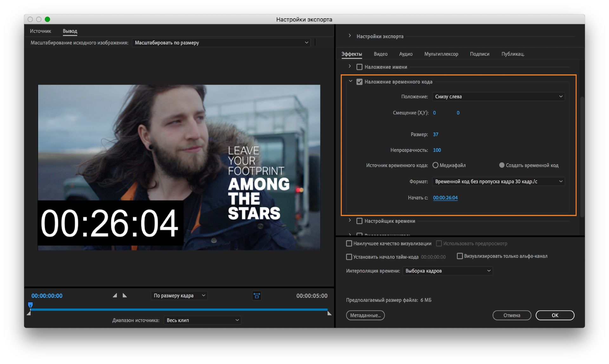Open the Положение dropdown showing Снизу слева
609x364 pixels.
(498, 96)
